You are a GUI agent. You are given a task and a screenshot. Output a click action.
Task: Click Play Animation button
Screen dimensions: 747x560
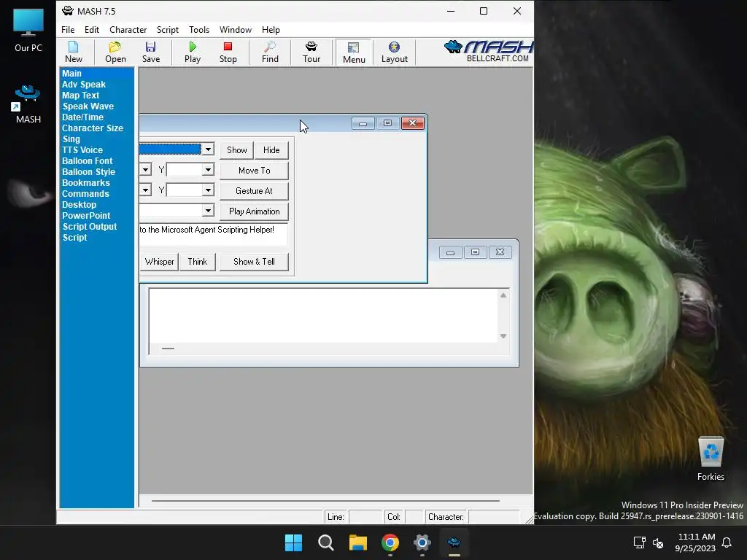tap(254, 211)
